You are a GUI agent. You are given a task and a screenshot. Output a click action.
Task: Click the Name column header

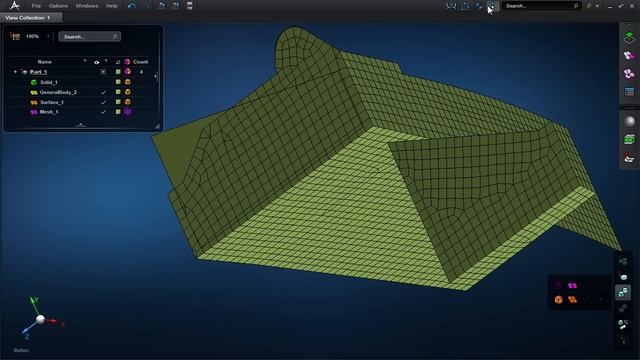pyautogui.click(x=44, y=62)
